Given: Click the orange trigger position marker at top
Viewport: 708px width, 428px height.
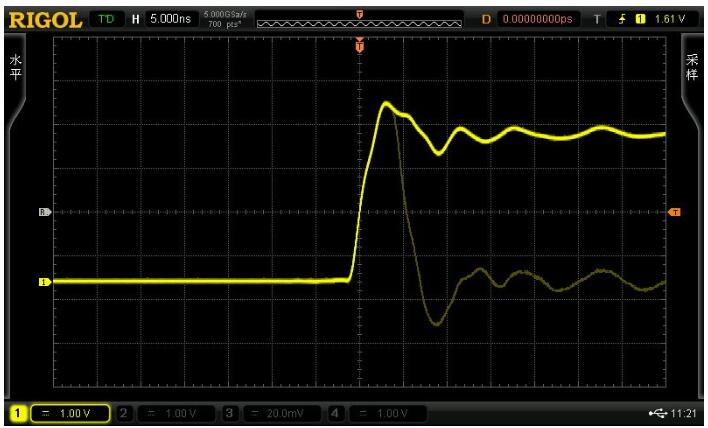Looking at the screenshot, I should pos(360,45).
